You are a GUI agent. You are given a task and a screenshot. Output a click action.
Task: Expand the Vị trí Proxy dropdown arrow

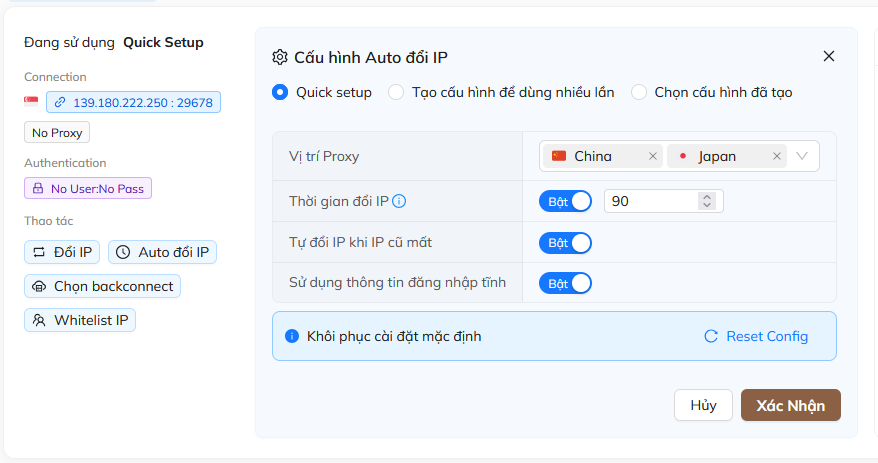pyautogui.click(x=802, y=156)
